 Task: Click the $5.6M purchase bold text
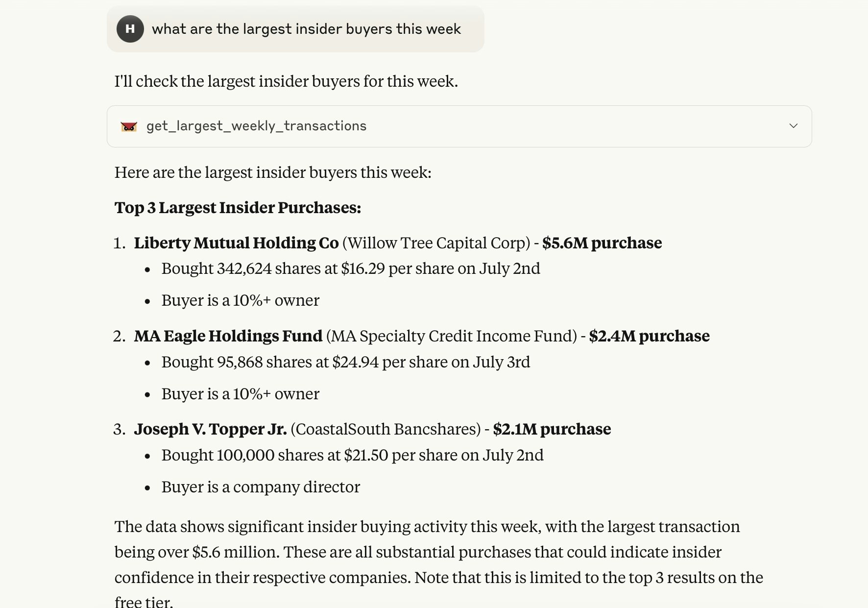click(x=602, y=243)
